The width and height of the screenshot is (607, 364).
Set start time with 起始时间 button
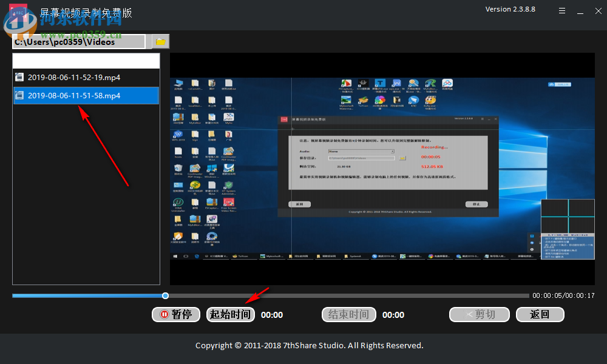(x=230, y=314)
